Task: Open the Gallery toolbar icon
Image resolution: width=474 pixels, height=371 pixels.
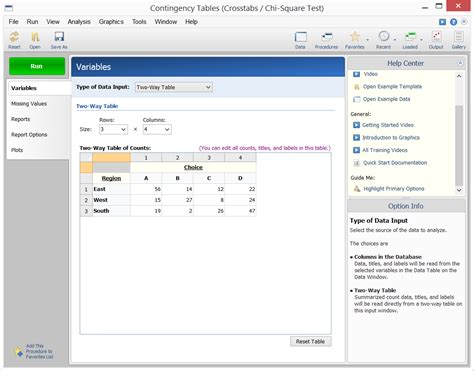Action: point(459,37)
